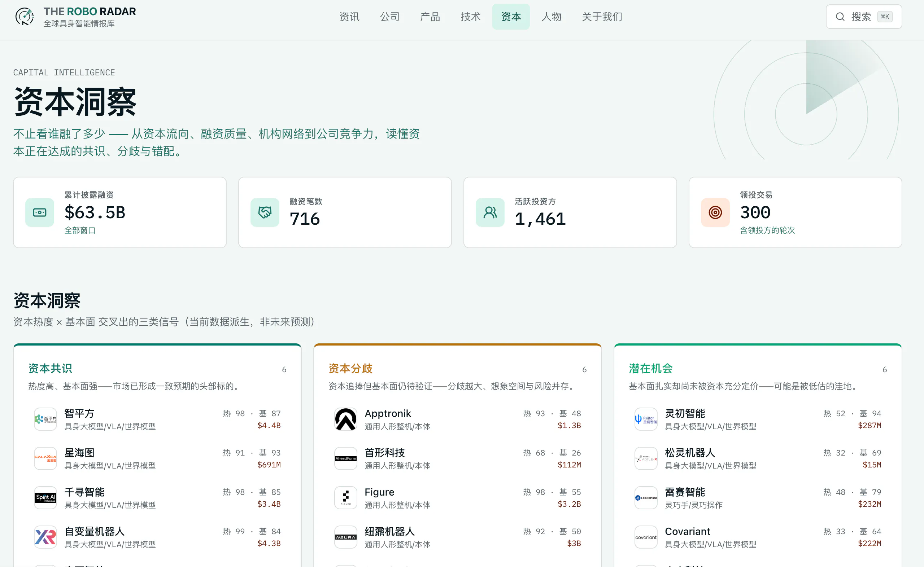Image resolution: width=924 pixels, height=567 pixels.
Task: Open the 资讯 nav tab
Action: click(x=349, y=17)
